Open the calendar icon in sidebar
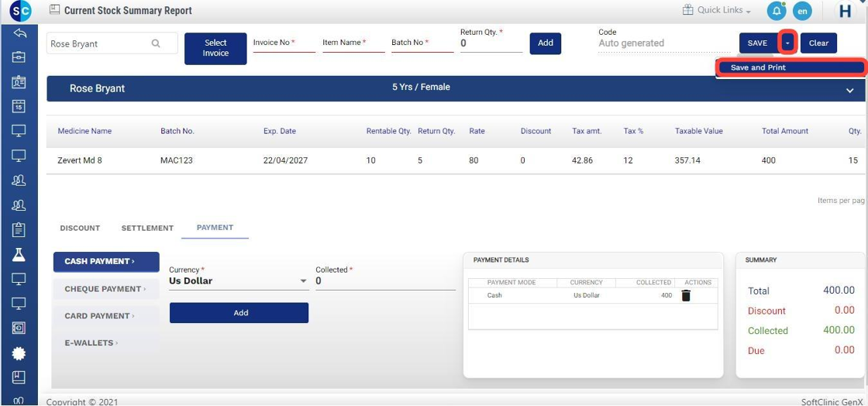 (x=19, y=106)
